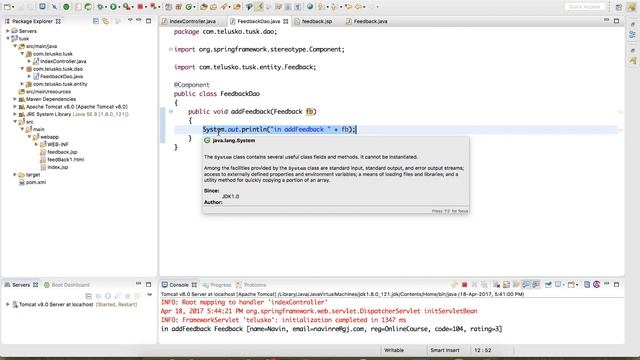Click the Component annotation in the editor
This screenshot has height=360, width=640.
[x=191, y=84]
